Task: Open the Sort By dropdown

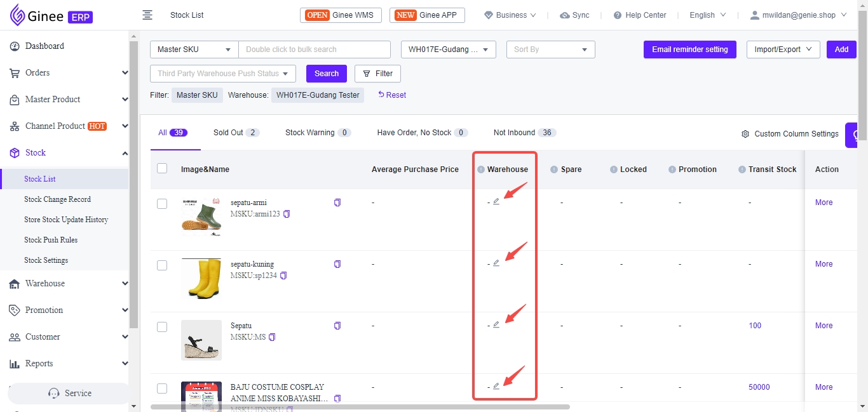Action: [551, 50]
